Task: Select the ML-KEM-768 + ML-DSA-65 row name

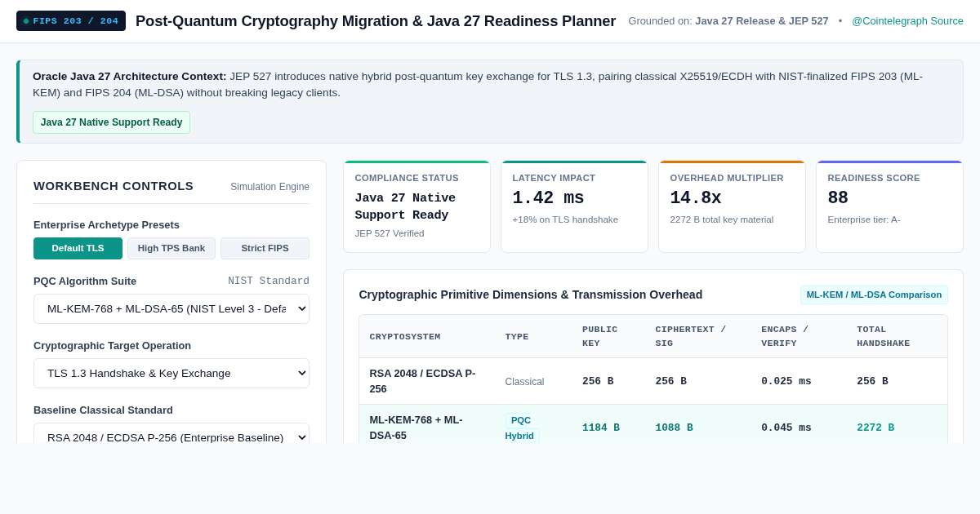Action: [416, 428]
